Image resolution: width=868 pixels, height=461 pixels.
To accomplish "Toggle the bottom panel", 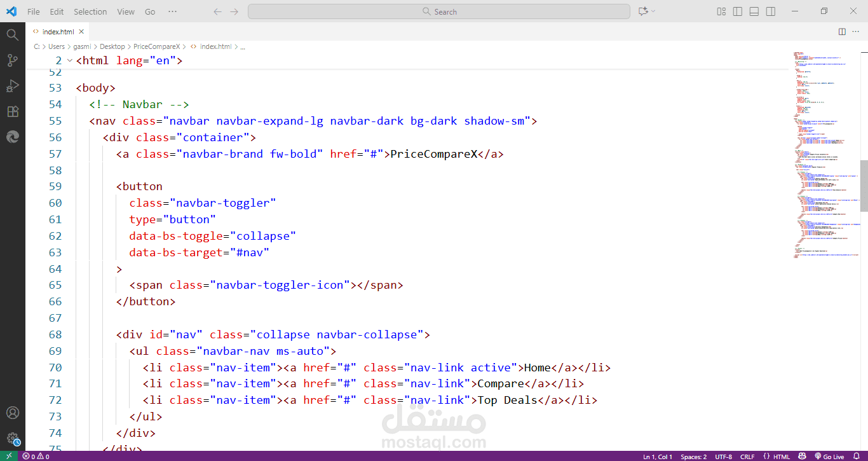I will coord(754,11).
